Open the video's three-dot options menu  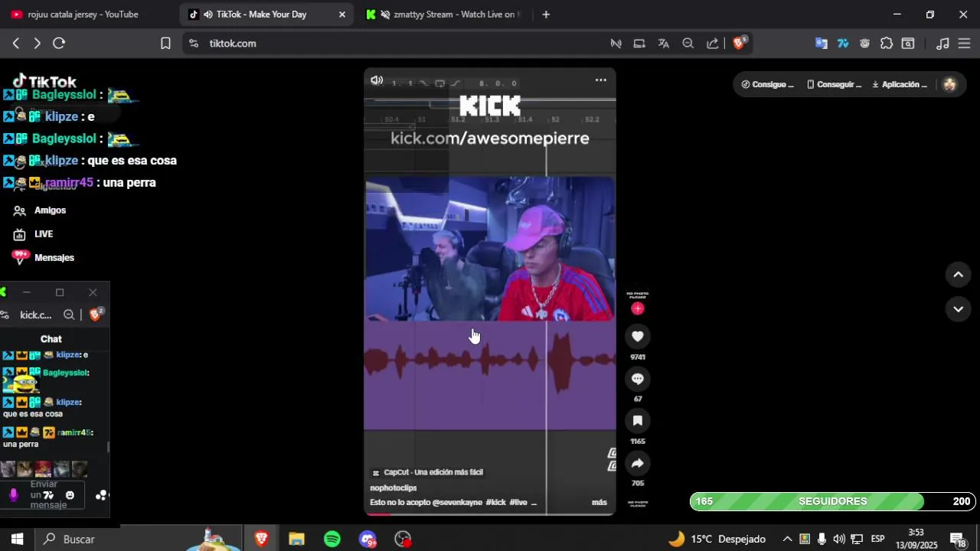click(601, 80)
